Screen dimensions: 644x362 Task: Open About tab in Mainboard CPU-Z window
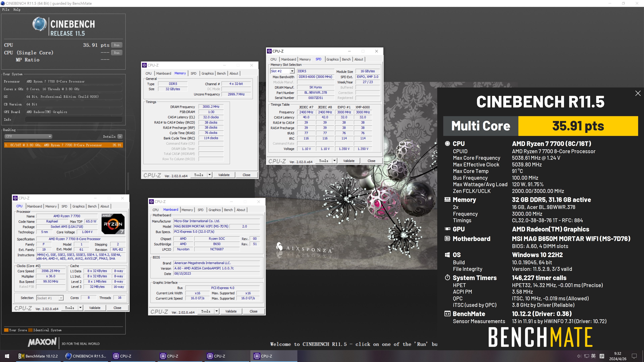pos(241,210)
